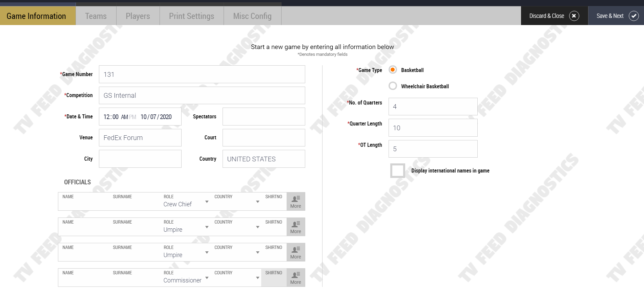Screen dimensions: 644x297
Task: Click the Venue field showing FedEx Forum
Action: pyautogui.click(x=140, y=138)
